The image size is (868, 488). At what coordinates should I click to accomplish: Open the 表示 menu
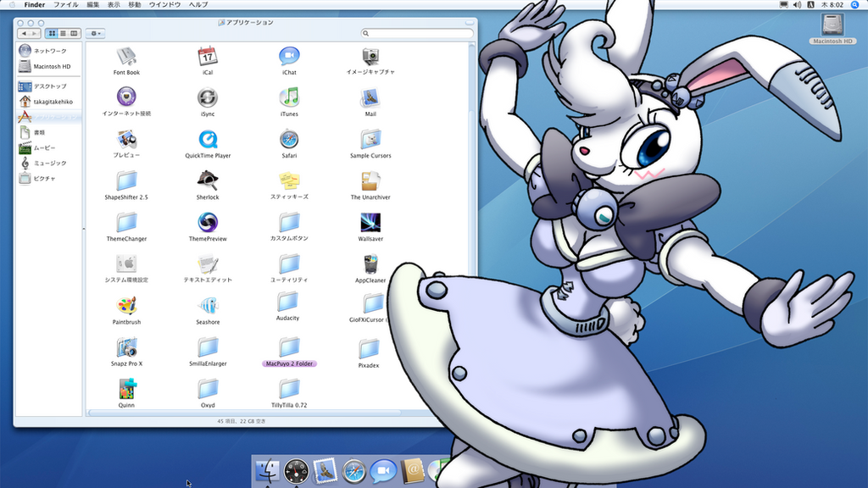(x=114, y=4)
